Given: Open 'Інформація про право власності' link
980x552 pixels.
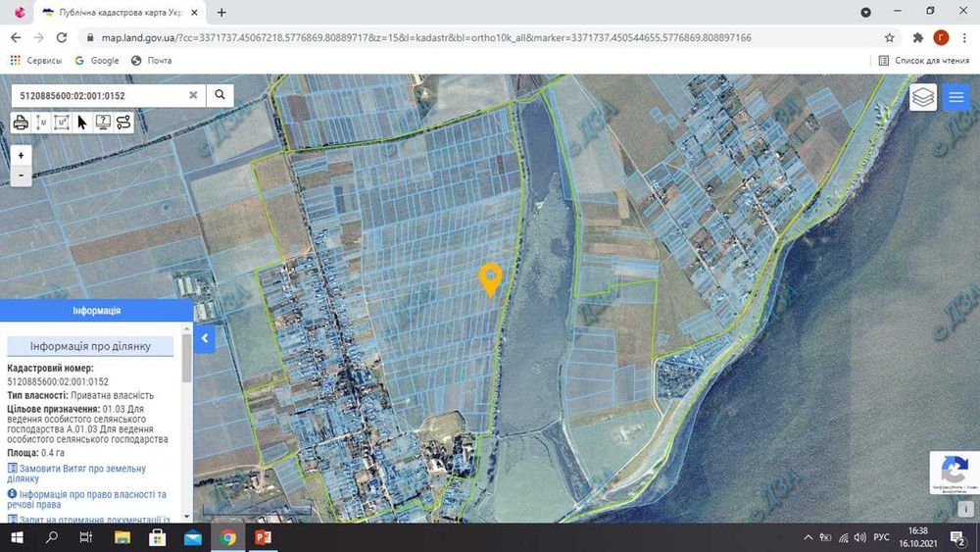Looking at the screenshot, I should tap(87, 499).
